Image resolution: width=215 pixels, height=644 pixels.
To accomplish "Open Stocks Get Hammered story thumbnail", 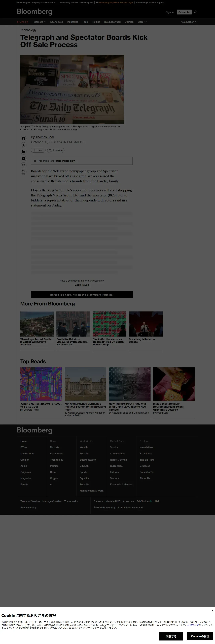I will click(x=109, y=324).
